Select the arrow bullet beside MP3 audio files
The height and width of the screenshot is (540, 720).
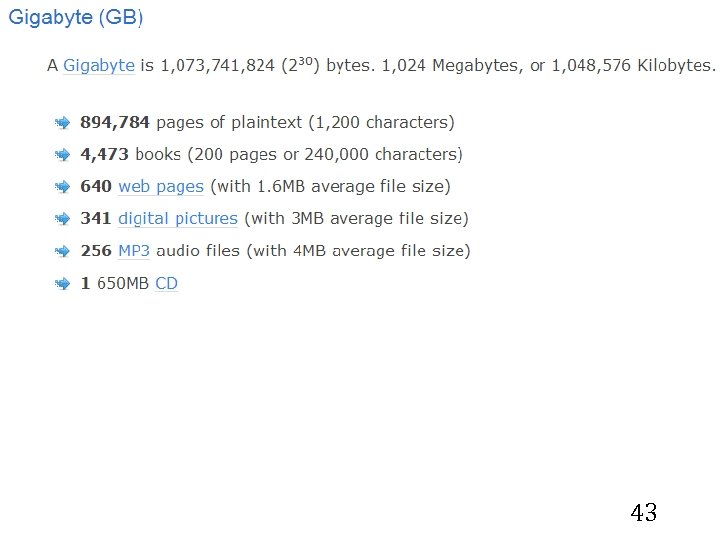tap(62, 251)
